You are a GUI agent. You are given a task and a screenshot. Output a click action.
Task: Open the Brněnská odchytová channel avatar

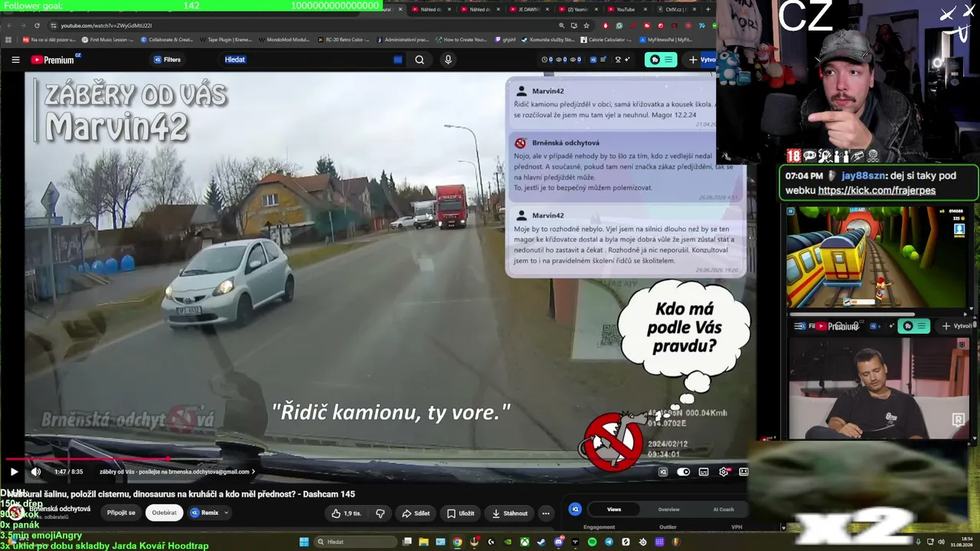click(15, 513)
